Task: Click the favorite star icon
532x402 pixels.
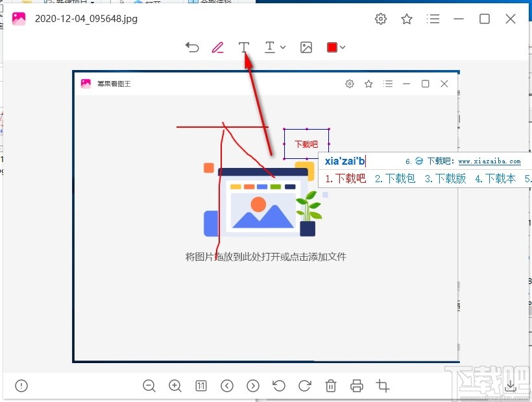Action: tap(407, 19)
